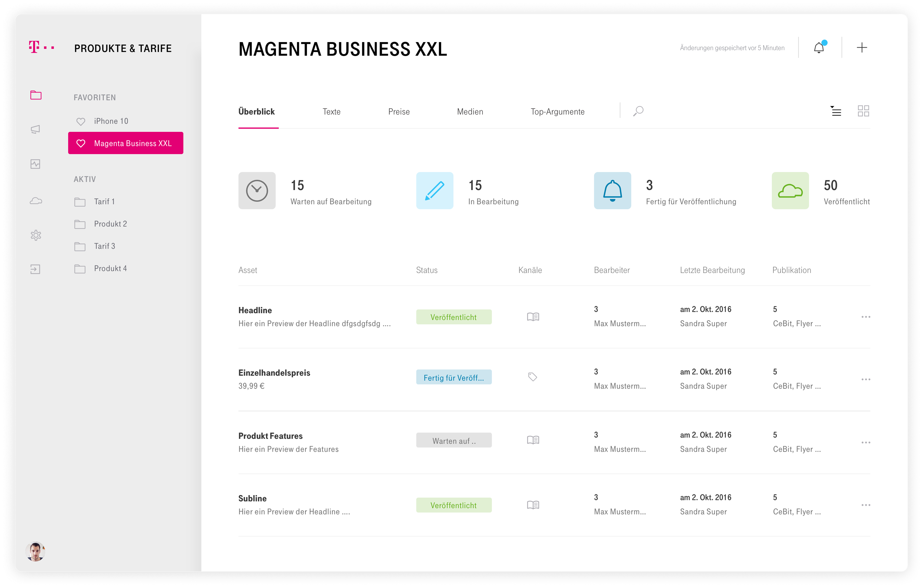
Task: Open the Tarif 1 folder
Action: point(94,202)
